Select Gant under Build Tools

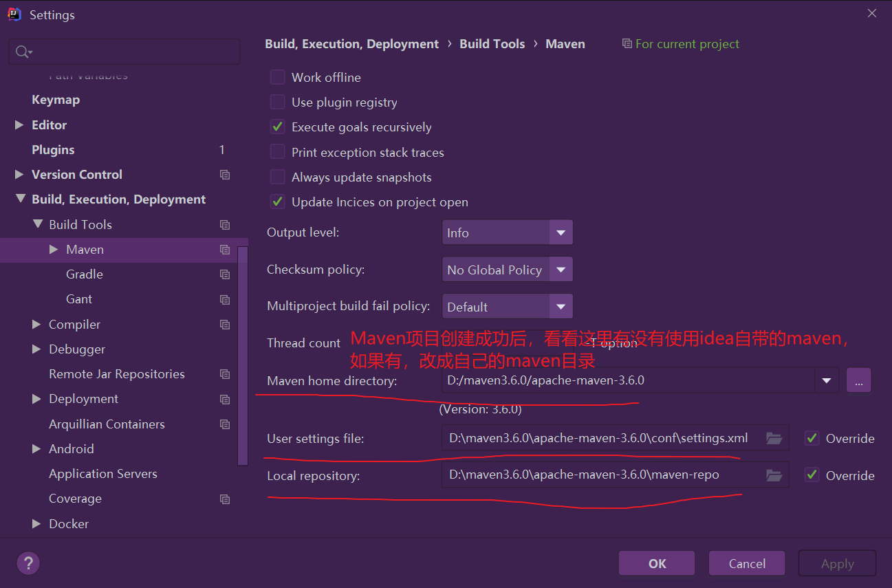(79, 299)
